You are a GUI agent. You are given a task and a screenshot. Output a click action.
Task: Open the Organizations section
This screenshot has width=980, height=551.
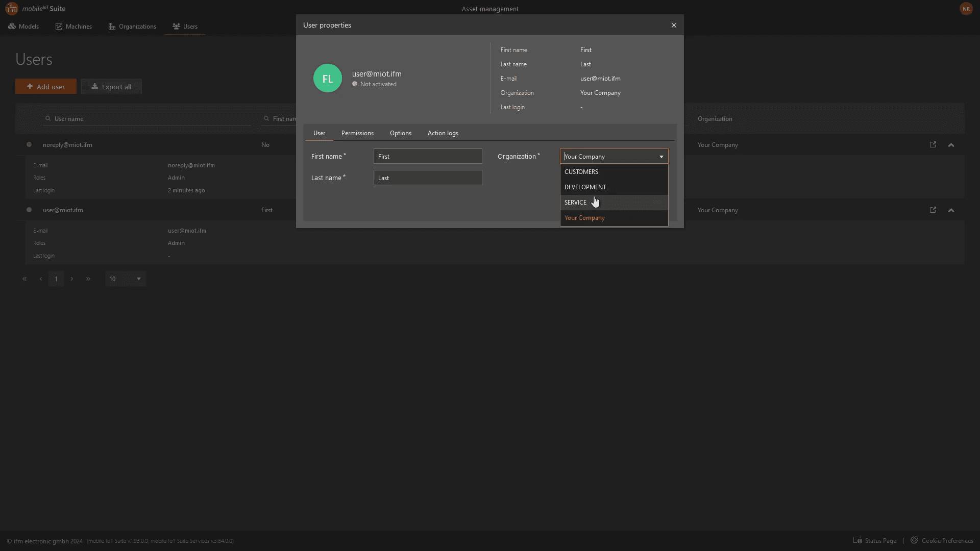pos(132,27)
